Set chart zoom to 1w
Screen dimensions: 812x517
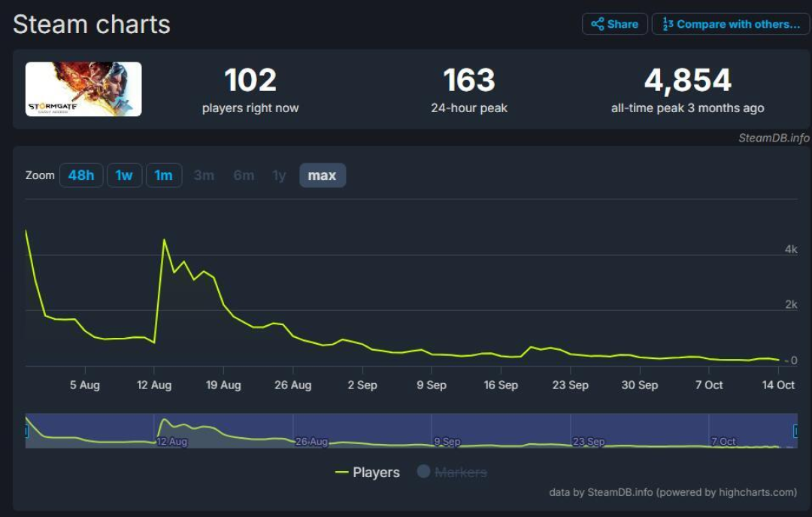click(x=124, y=175)
